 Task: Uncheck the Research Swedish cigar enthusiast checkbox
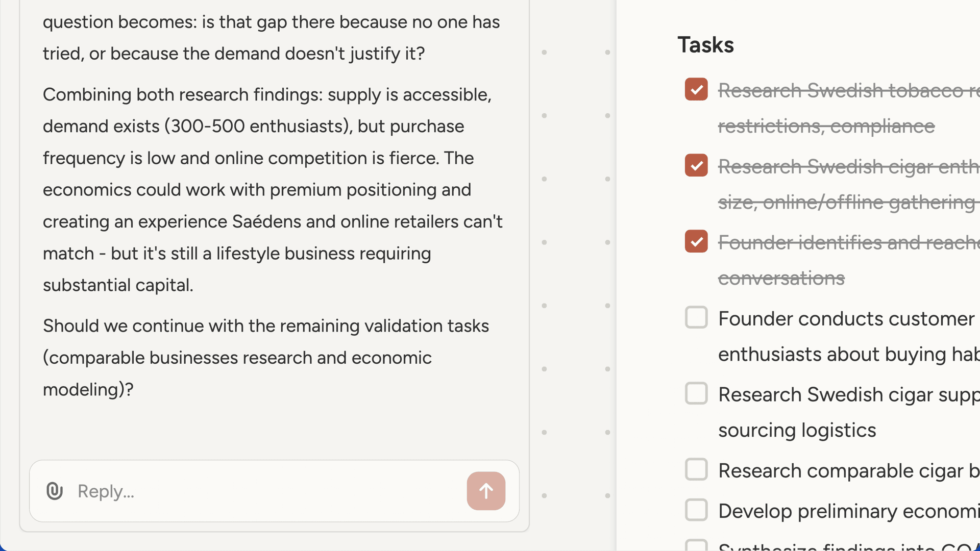pyautogui.click(x=696, y=165)
